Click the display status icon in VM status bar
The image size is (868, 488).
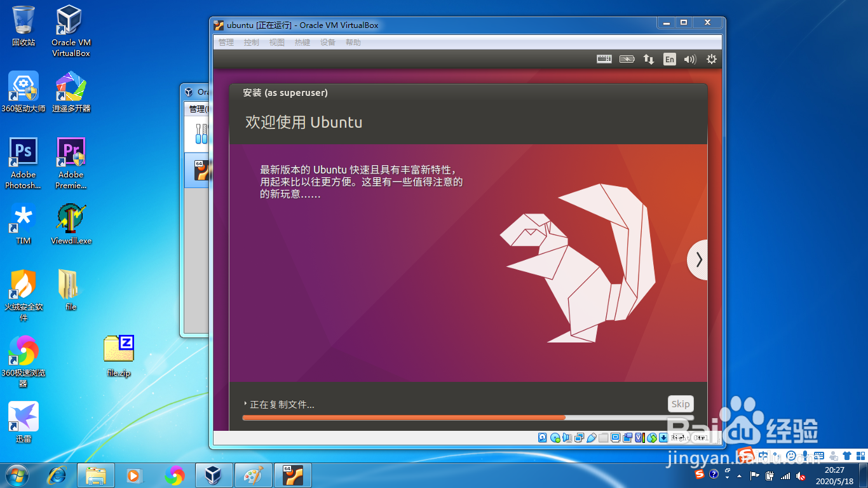[x=615, y=437]
